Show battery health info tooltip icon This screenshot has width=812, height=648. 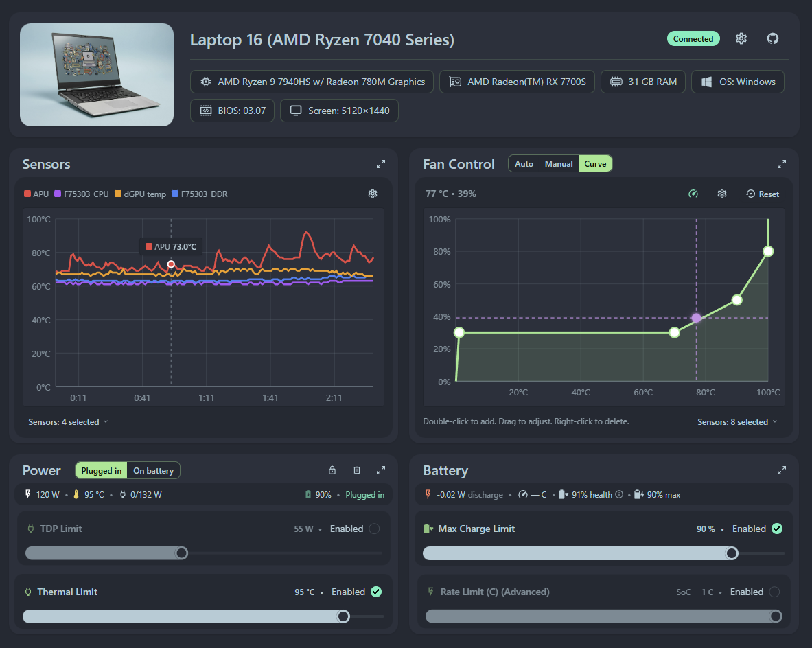tap(619, 495)
